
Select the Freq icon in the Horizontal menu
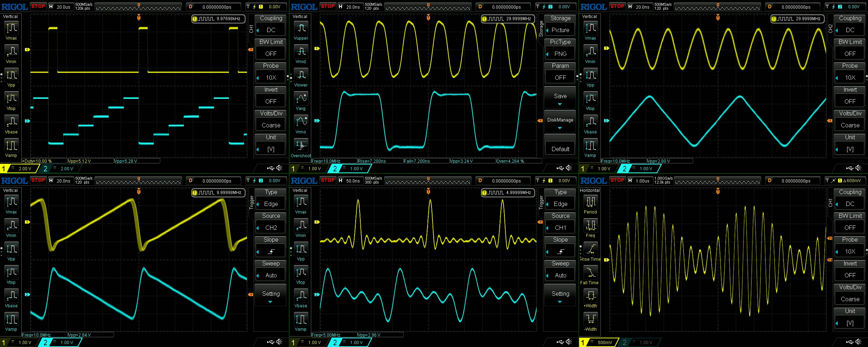pos(590,225)
